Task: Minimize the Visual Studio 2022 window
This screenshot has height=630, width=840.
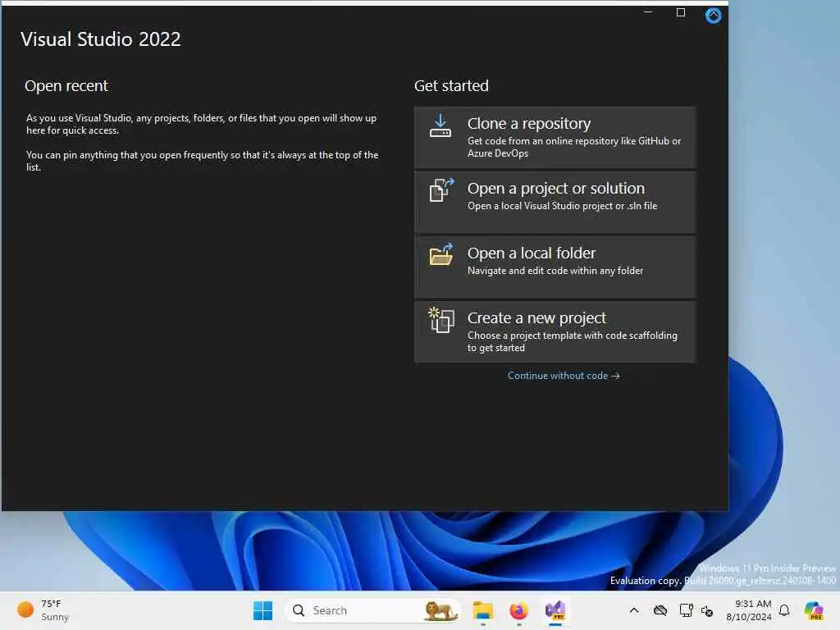Action: (648, 12)
